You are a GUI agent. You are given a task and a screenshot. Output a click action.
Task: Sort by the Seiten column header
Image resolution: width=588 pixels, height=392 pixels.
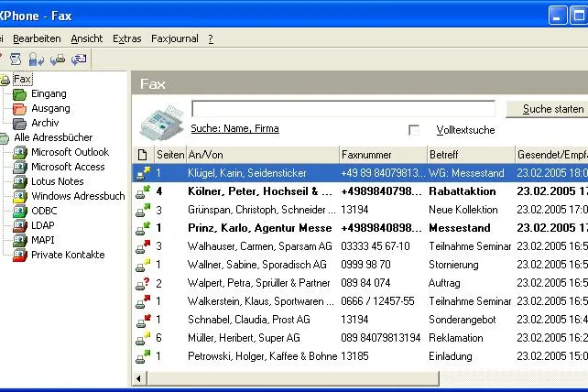(170, 155)
